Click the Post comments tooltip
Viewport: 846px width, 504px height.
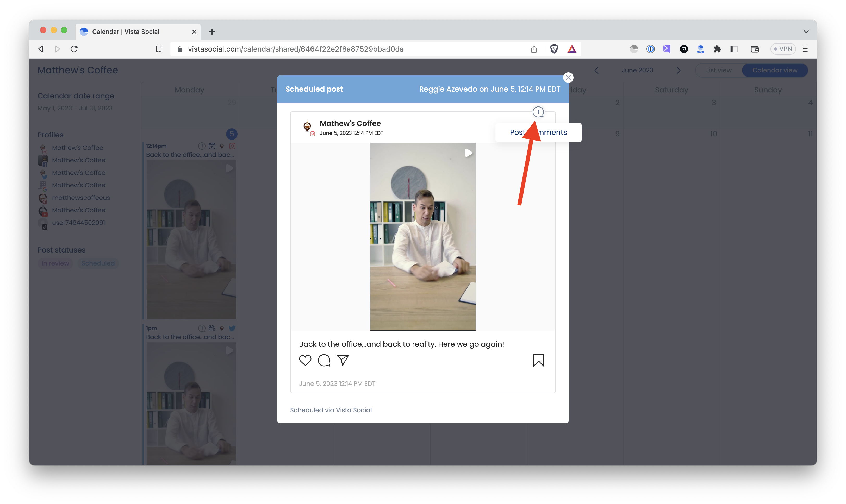[x=538, y=133]
